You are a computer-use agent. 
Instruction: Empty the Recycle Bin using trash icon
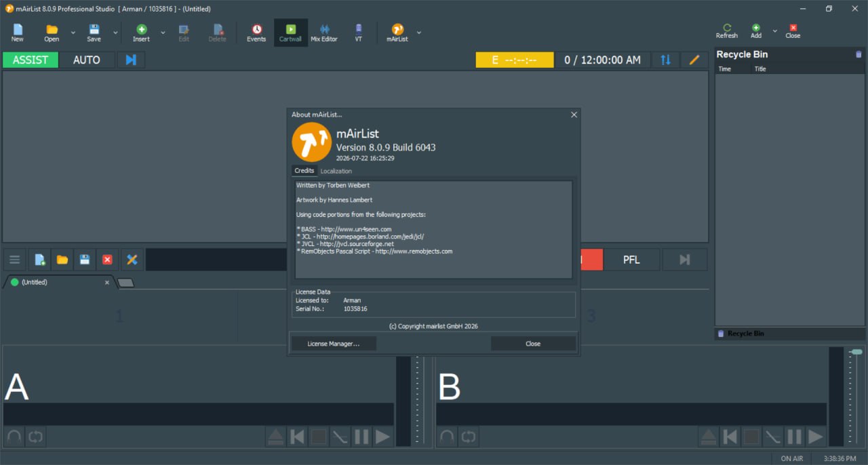(x=859, y=54)
